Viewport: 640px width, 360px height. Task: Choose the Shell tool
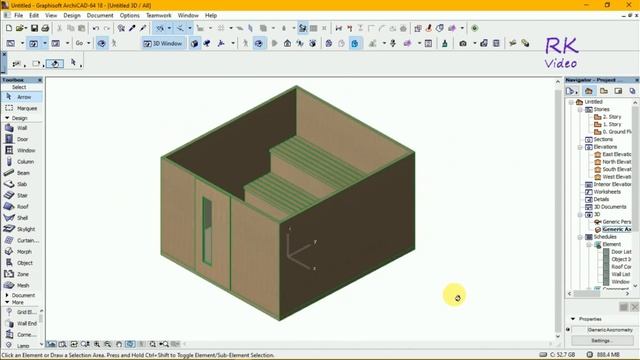(x=22, y=218)
